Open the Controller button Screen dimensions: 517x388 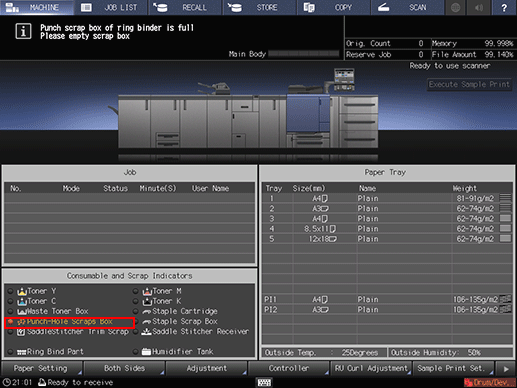289,368
